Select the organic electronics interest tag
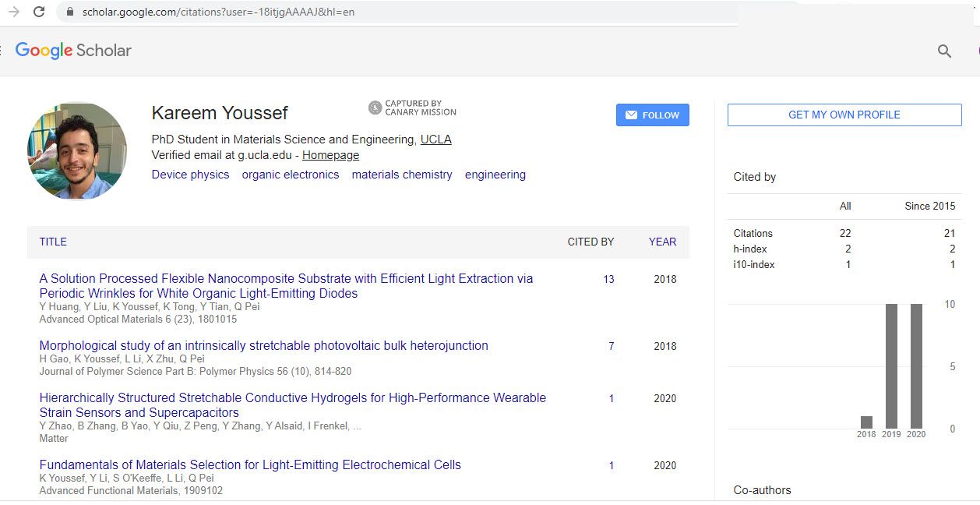 (x=291, y=175)
